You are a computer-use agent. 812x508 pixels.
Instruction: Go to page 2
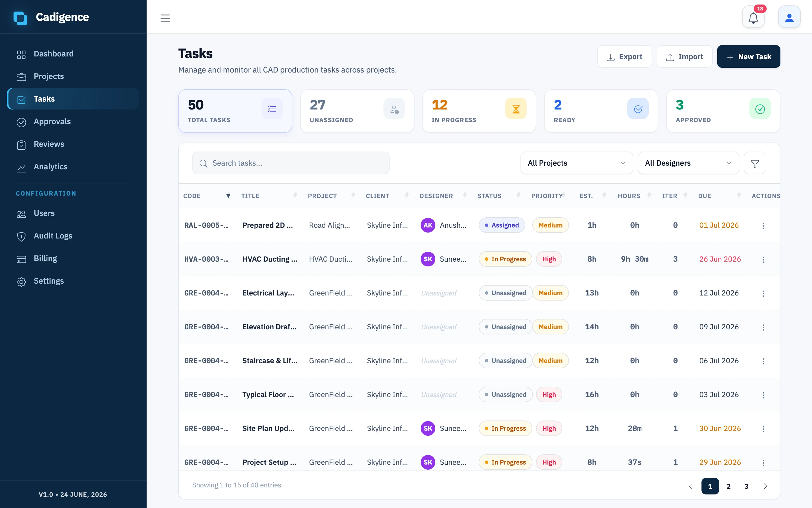[x=729, y=486]
